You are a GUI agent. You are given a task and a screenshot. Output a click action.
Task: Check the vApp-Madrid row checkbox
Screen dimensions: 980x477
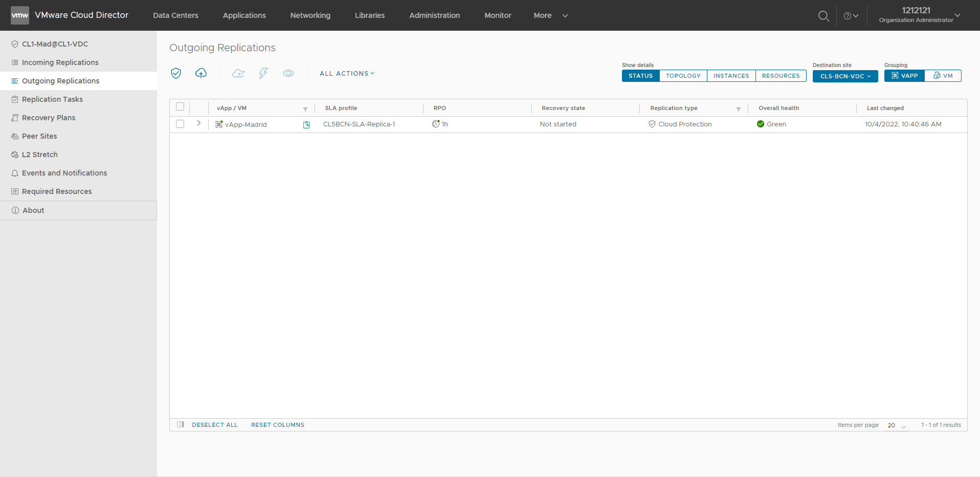click(x=180, y=124)
